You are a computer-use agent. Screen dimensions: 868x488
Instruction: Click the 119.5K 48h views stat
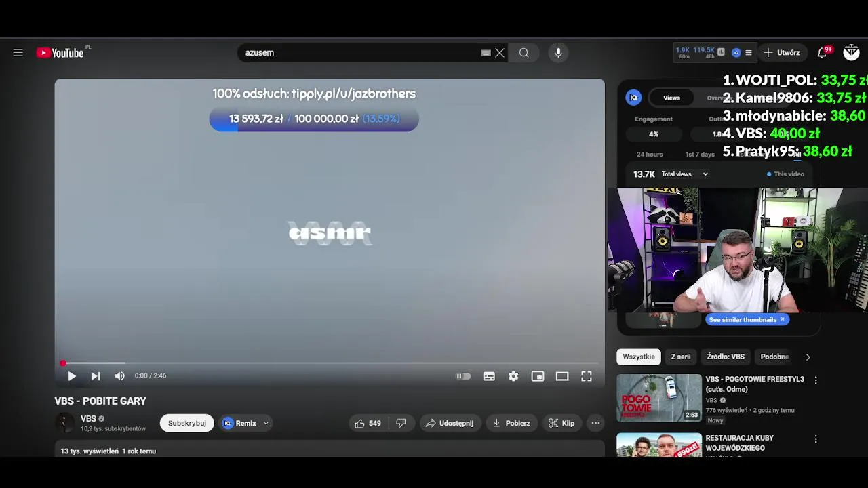point(704,52)
